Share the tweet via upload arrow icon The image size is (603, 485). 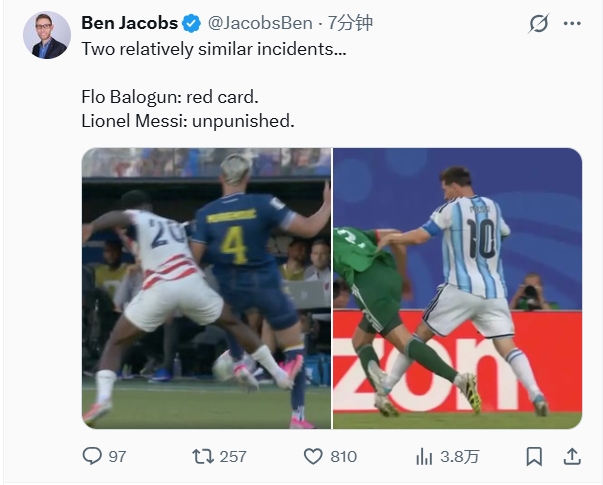pyautogui.click(x=572, y=457)
